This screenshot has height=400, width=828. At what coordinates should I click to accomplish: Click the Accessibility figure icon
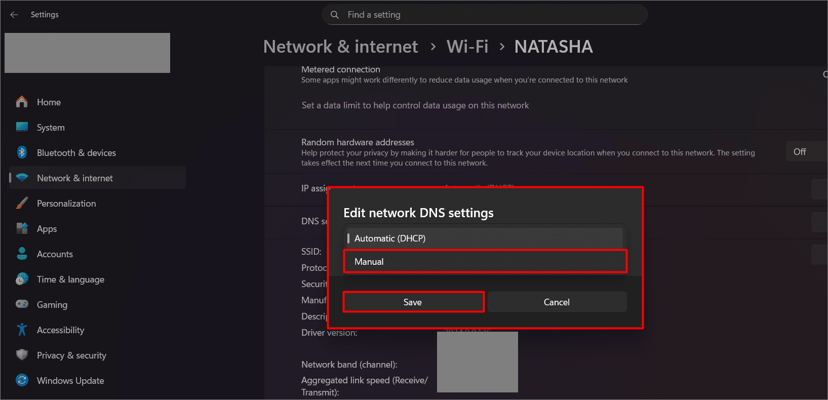22,330
